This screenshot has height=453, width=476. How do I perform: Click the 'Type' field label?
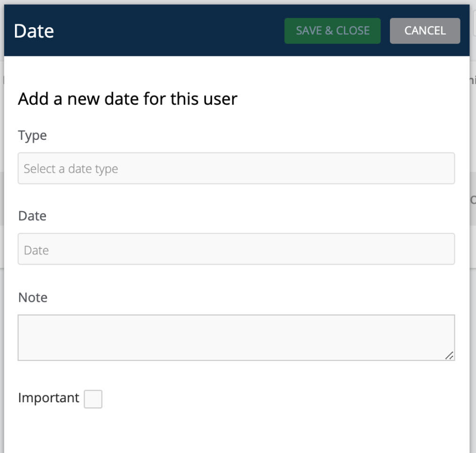pyautogui.click(x=32, y=136)
